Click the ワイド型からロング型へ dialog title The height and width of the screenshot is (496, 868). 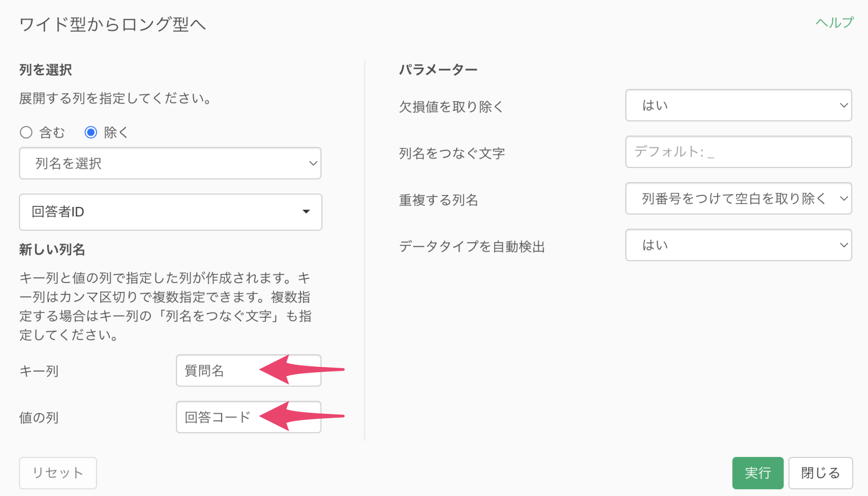point(112,24)
